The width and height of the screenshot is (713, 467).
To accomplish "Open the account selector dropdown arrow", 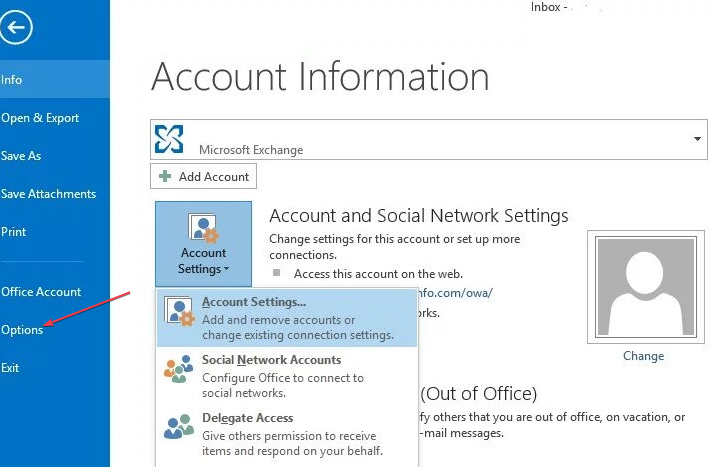I will 697,139.
